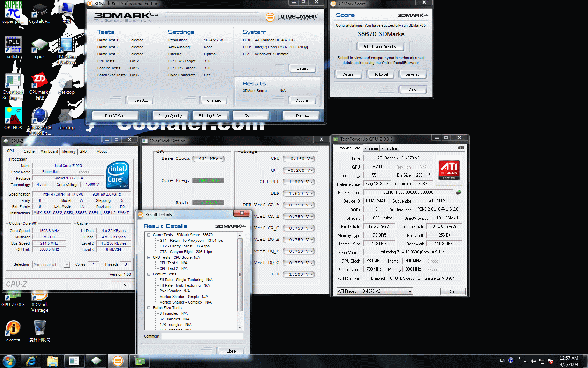588x368 pixels.
Task: Click Select... under Tests in 3DMark05
Action: pyautogui.click(x=141, y=100)
